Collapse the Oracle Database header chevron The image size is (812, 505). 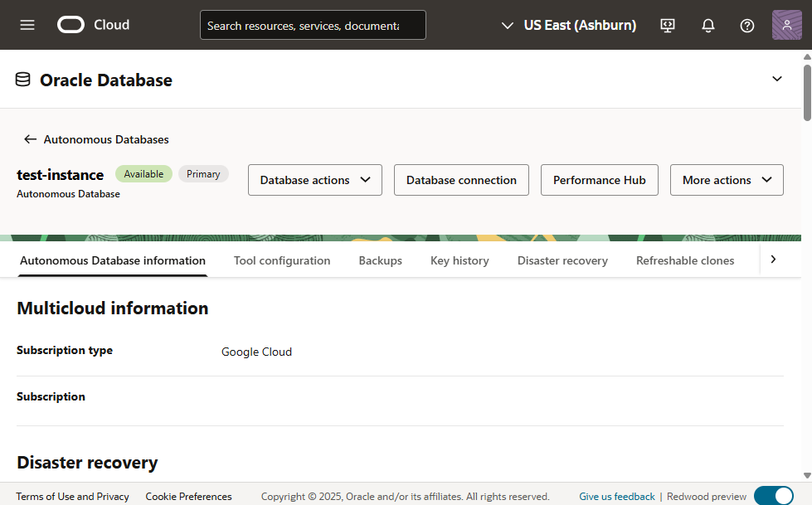tap(776, 79)
